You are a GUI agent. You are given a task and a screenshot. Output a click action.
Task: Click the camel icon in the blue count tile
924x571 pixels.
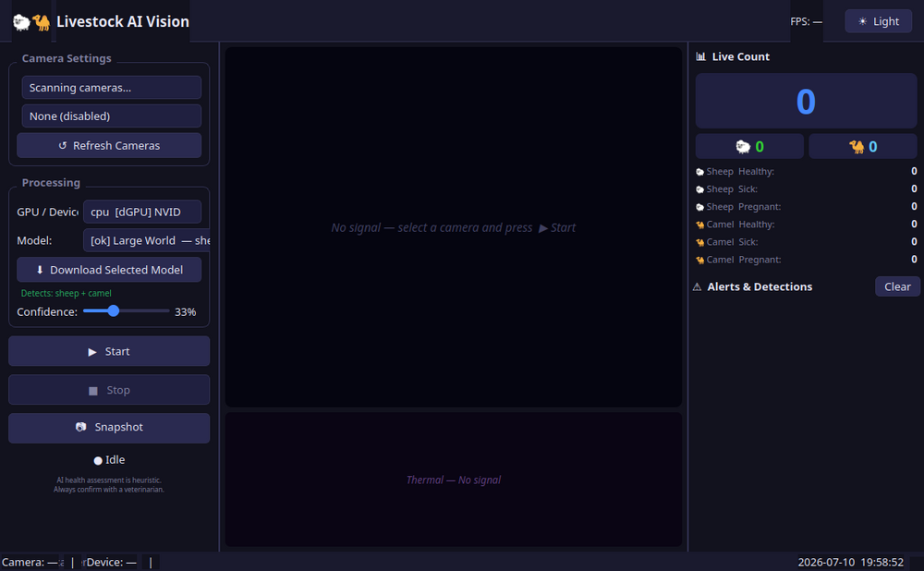coord(857,147)
